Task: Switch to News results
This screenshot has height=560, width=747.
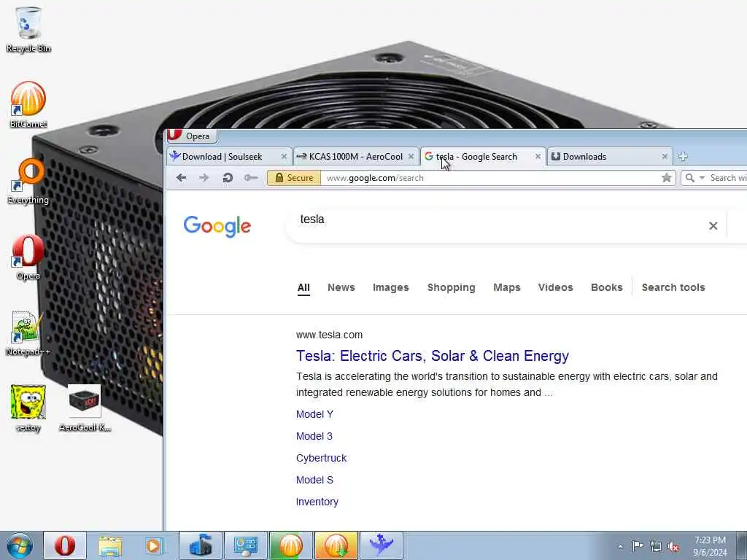Action: point(341,287)
